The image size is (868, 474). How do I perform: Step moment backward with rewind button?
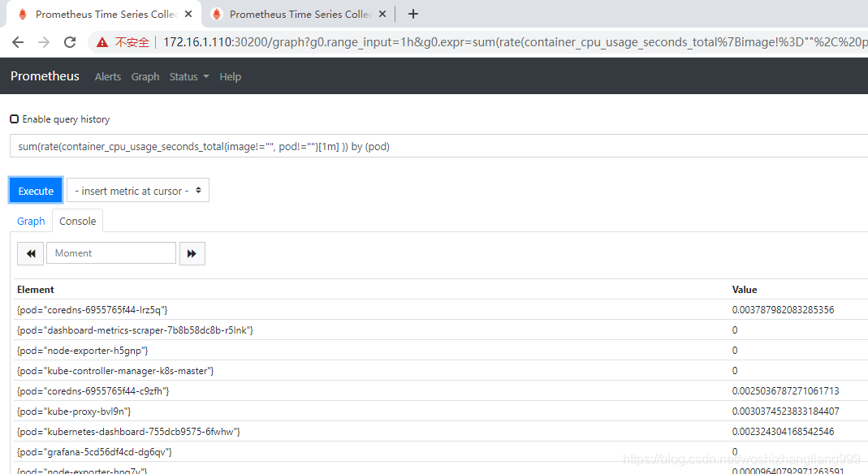(30, 253)
